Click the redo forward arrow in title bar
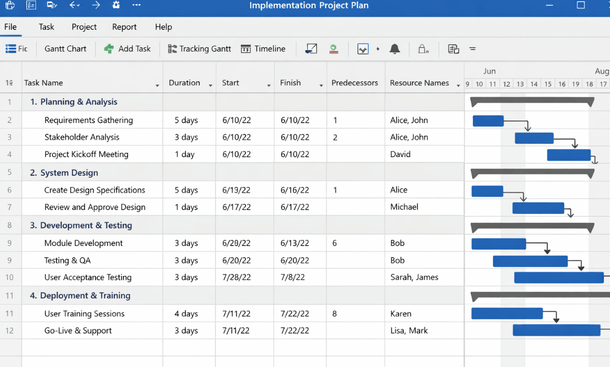This screenshot has width=610, height=367. click(96, 5)
